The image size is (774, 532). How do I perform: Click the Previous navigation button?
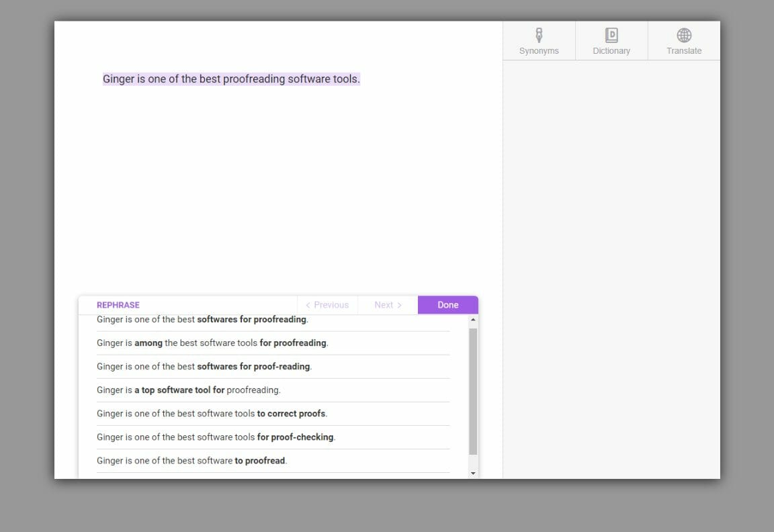327,304
